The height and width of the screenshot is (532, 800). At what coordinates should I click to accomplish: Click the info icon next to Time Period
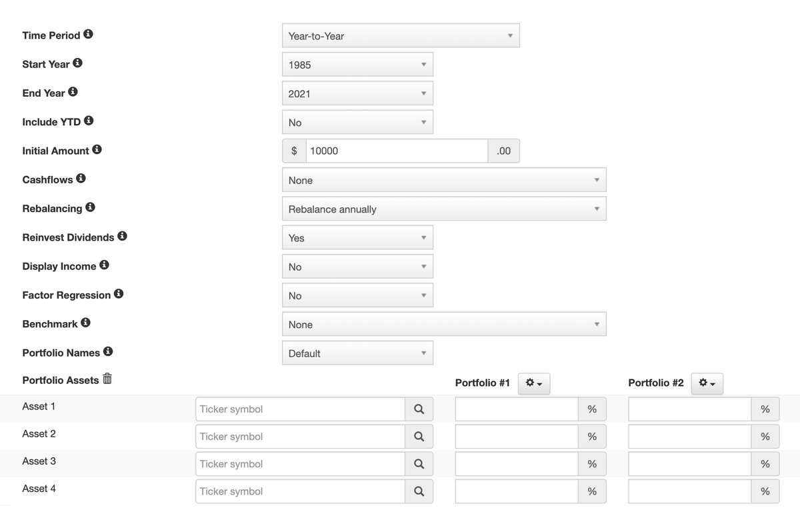[x=88, y=35]
